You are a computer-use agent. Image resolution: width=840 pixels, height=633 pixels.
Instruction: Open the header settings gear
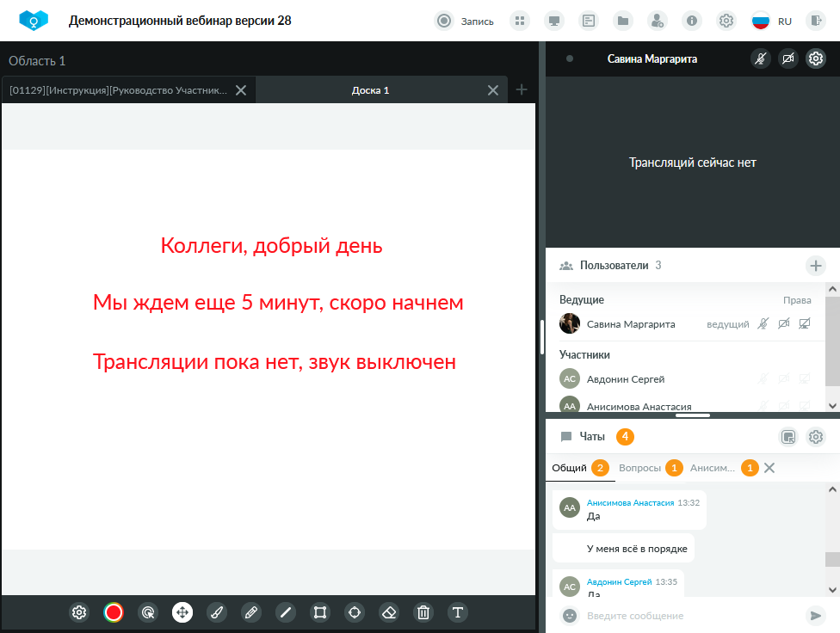pos(726,21)
